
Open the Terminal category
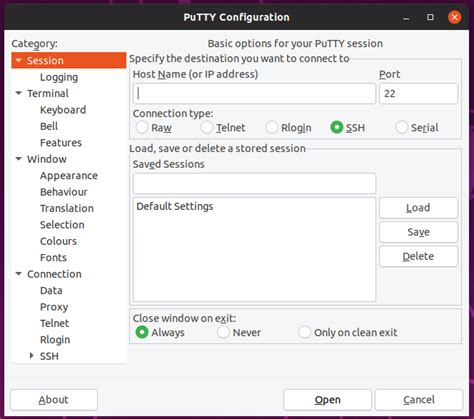tap(48, 93)
